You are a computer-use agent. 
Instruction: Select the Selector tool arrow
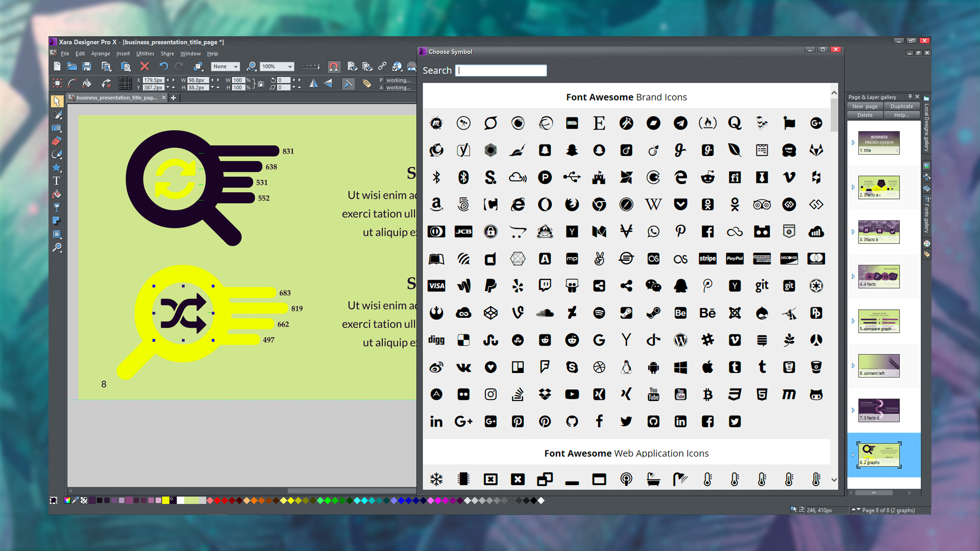pos(57,102)
